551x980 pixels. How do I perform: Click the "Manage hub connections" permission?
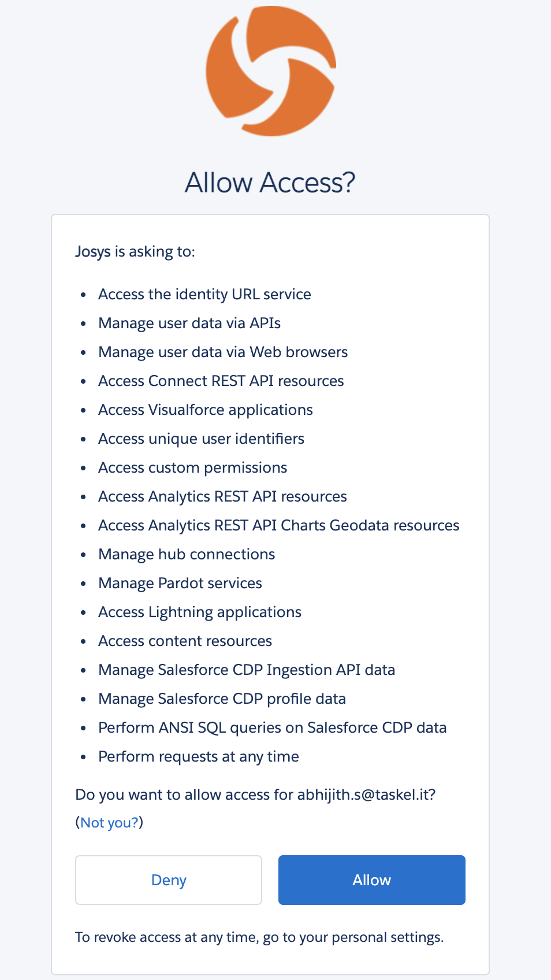[187, 554]
